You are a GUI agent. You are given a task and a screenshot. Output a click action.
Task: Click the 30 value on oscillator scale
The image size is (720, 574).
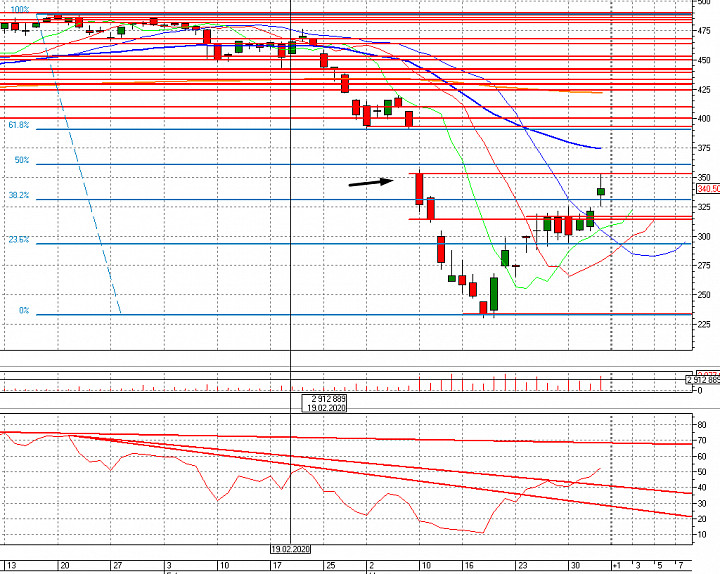tap(702, 503)
